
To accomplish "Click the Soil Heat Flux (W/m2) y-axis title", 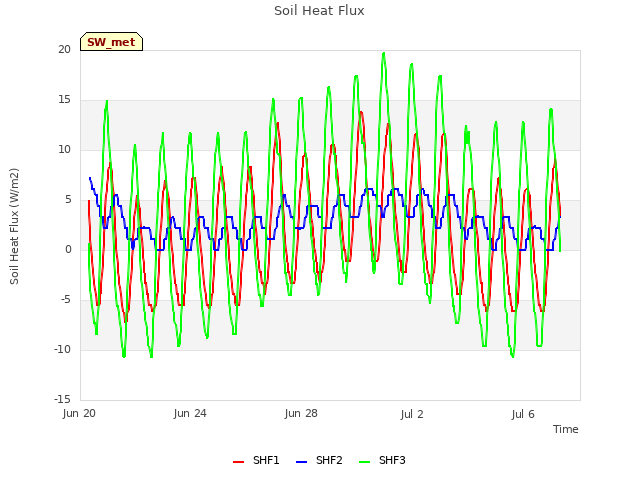I will pos(14,226).
